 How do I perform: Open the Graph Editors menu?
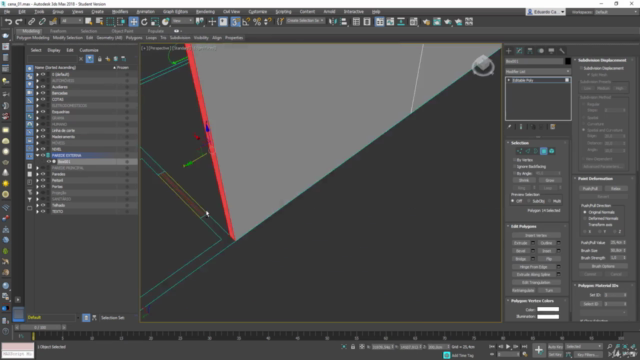tap(175, 12)
